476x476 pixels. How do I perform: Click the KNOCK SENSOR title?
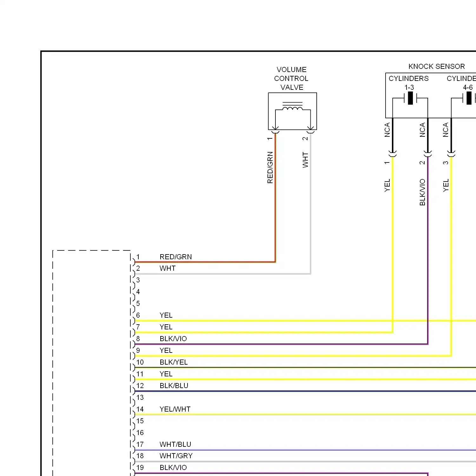coord(436,66)
